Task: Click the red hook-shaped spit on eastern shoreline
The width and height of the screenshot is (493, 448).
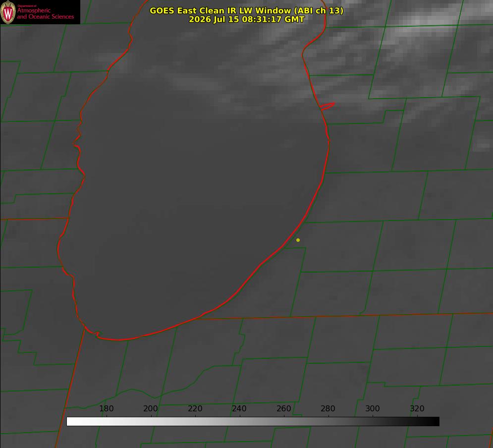Action: 328,106
